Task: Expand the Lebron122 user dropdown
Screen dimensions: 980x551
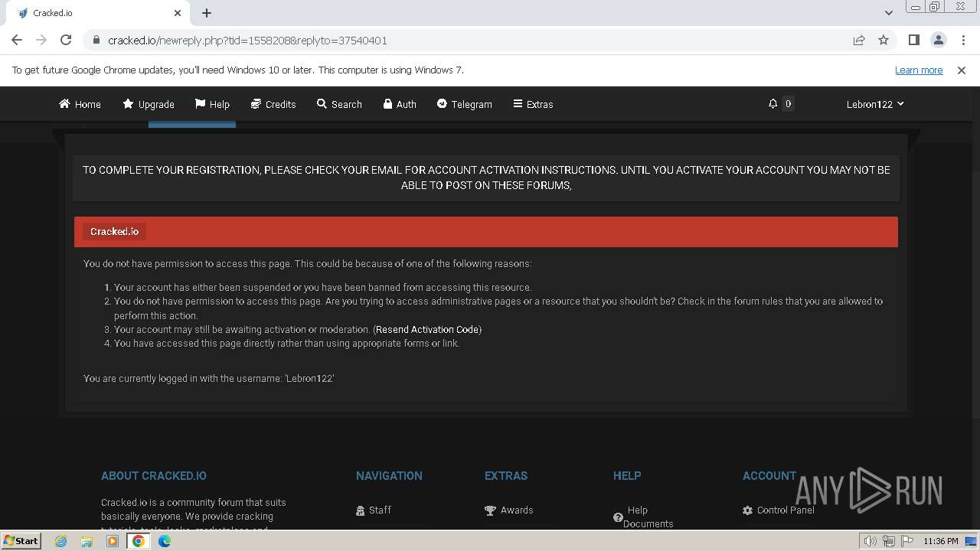Action: 875,104
